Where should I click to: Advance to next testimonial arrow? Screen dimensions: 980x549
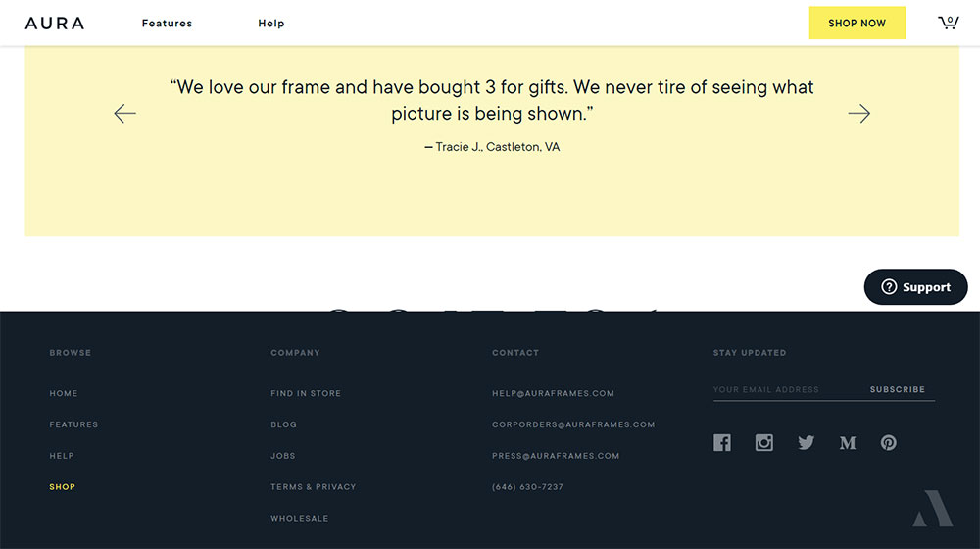(858, 114)
